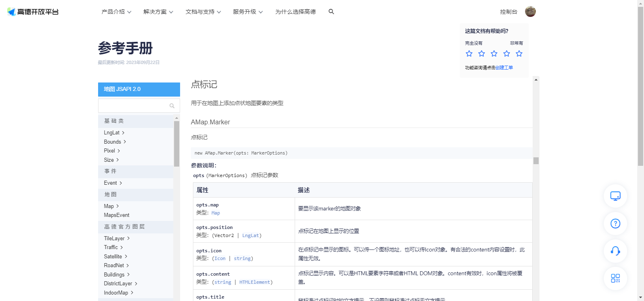Click the document content scrollbar thumb
644x301 pixels.
[x=536, y=161]
